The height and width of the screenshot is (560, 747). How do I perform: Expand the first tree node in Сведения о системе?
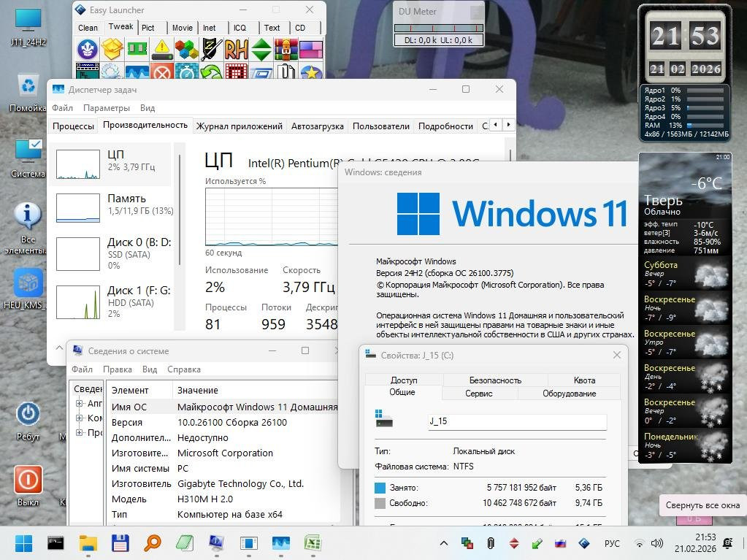(79, 403)
